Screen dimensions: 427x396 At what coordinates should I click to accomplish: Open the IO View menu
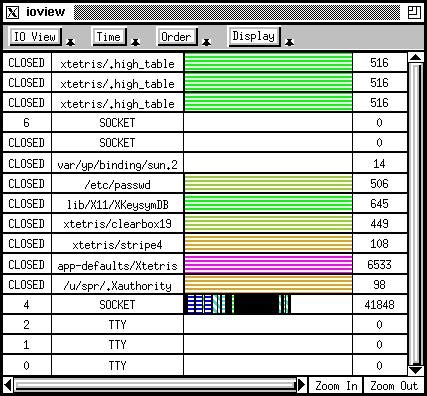click(35, 37)
